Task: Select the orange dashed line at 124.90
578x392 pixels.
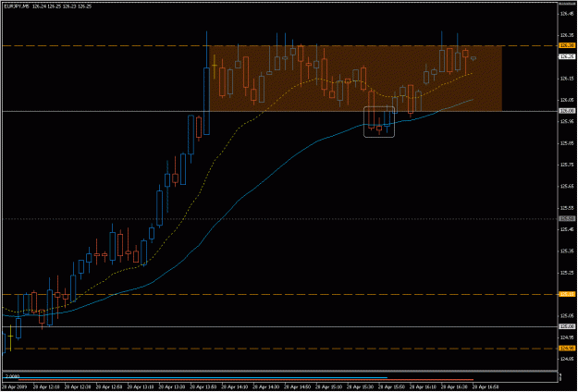Action: 280,349
